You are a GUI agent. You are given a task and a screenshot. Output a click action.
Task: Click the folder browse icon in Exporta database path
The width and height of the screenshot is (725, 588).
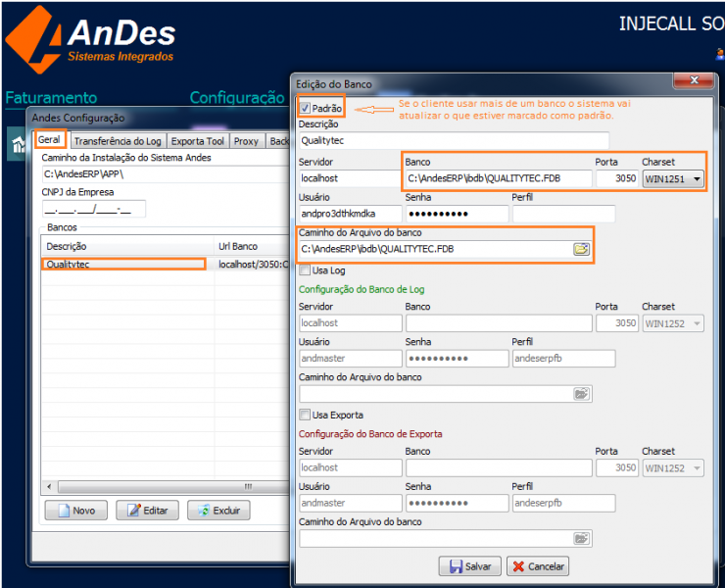coord(581,538)
